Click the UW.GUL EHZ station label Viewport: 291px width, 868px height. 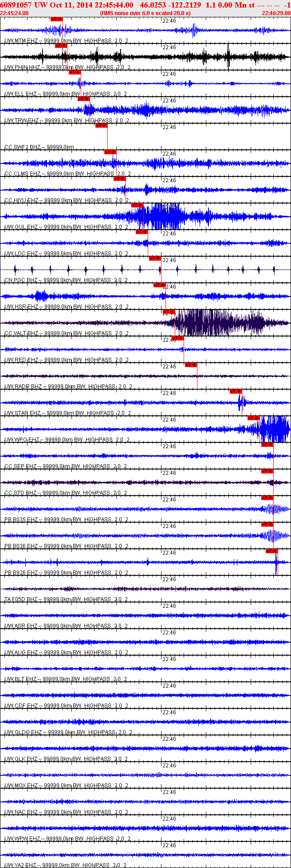[21, 227]
